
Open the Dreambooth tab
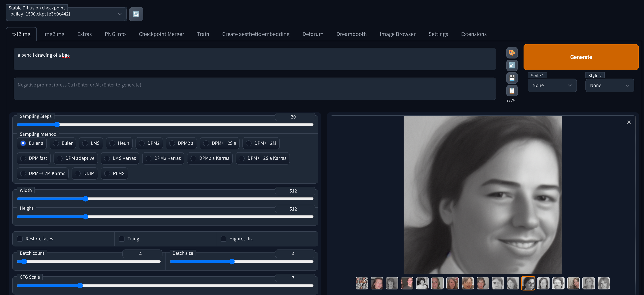click(x=351, y=34)
